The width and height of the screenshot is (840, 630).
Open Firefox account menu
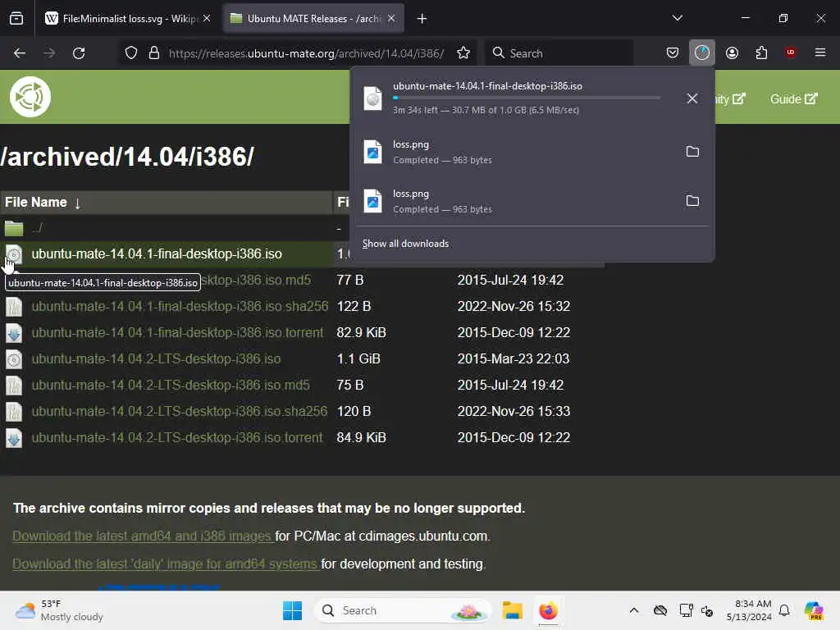click(x=732, y=52)
